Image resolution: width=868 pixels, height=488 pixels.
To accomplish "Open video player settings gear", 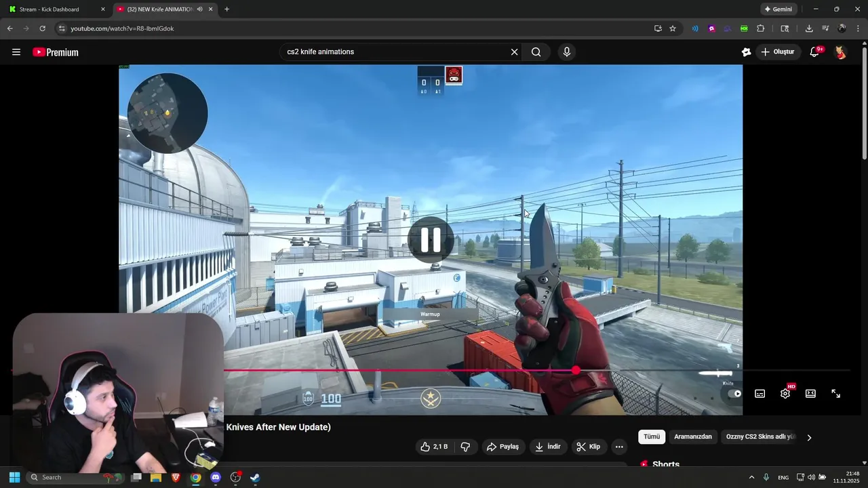I will tap(785, 393).
